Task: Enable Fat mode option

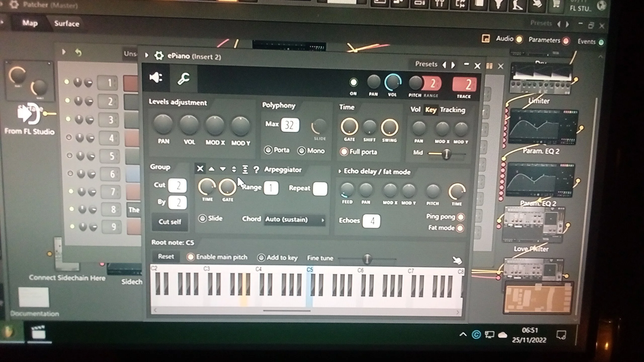Action: tap(460, 228)
